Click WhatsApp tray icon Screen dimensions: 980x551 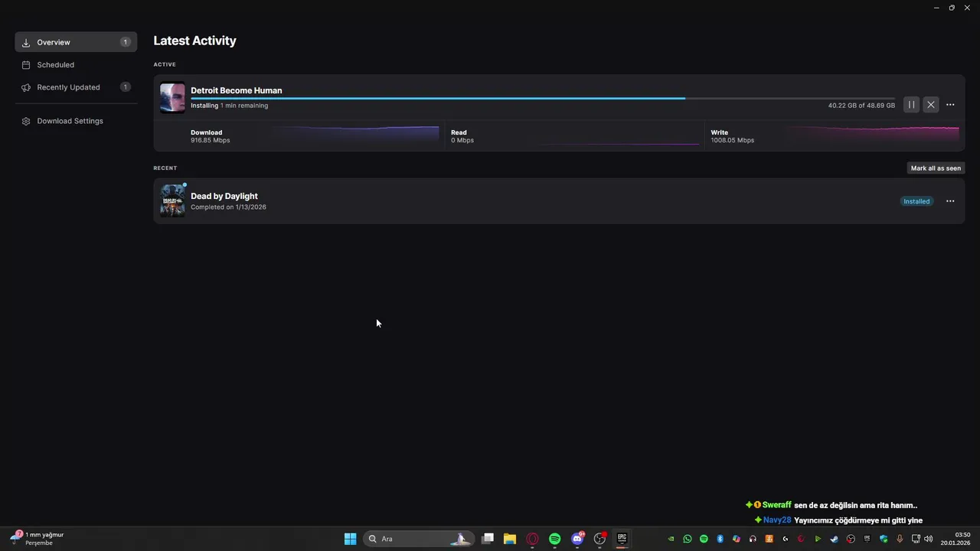[688, 539]
